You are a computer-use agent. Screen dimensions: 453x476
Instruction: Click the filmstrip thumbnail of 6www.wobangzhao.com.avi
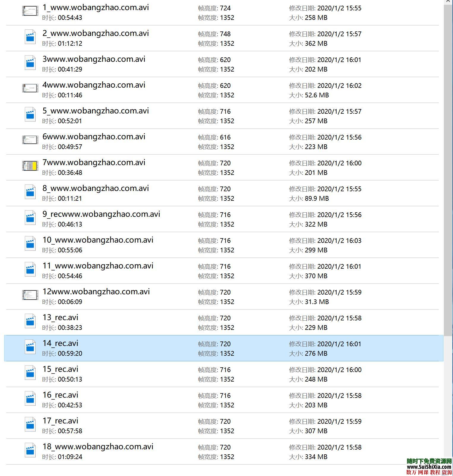tap(30, 140)
